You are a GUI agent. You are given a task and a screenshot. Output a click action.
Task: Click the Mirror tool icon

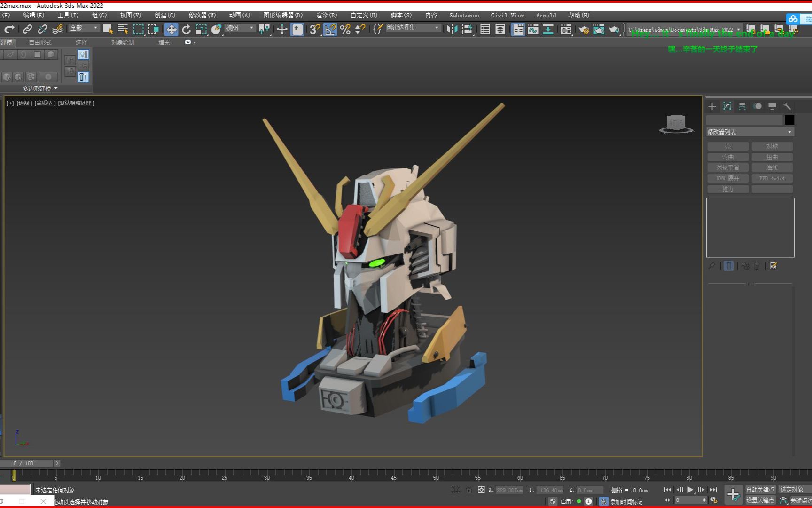452,30
